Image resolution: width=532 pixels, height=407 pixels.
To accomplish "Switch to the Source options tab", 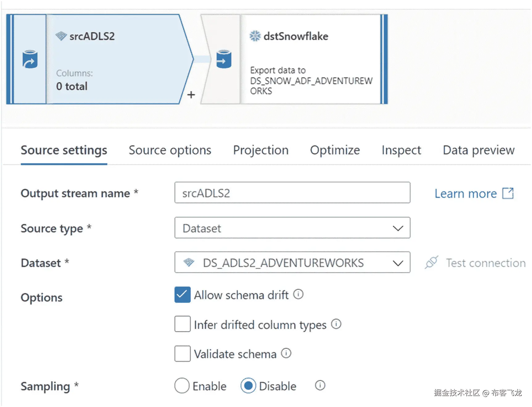I will click(x=170, y=150).
